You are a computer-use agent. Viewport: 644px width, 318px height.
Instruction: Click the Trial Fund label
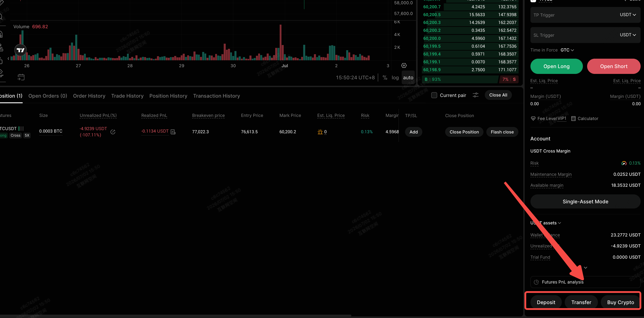540,257
